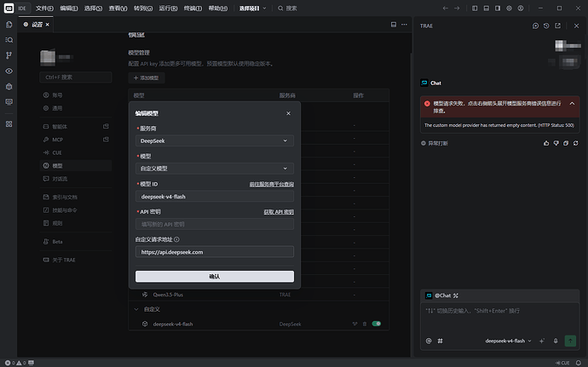Close the Edit Model dialog
Viewport: 588px width, 367px height.
(x=288, y=113)
